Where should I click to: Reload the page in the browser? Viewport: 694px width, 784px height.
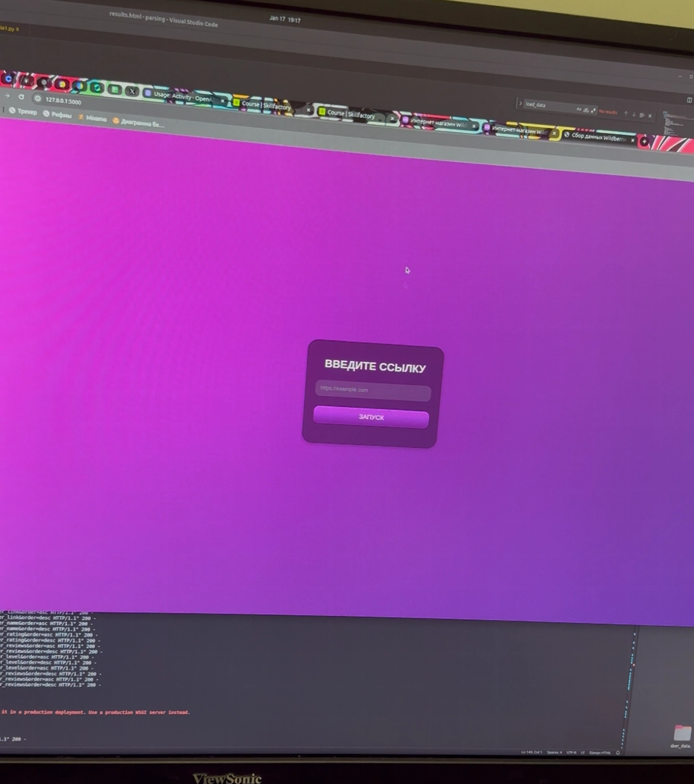[22, 97]
